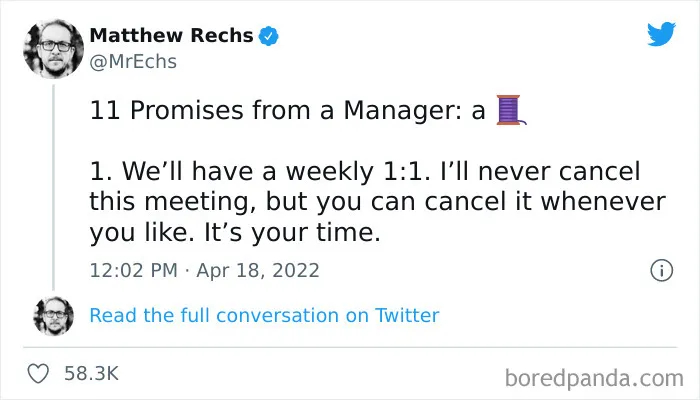Open the 12:02 PM timestamp
The width and height of the screenshot is (700, 400).
tap(133, 271)
